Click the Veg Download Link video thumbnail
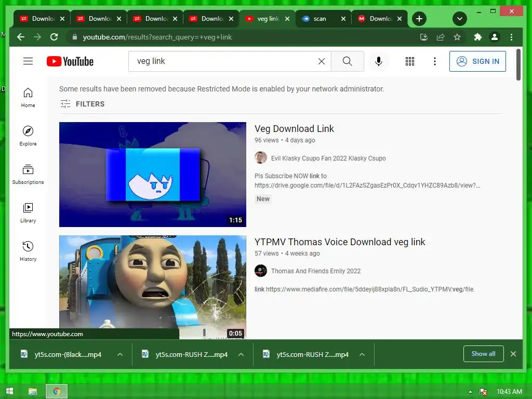 (x=153, y=175)
